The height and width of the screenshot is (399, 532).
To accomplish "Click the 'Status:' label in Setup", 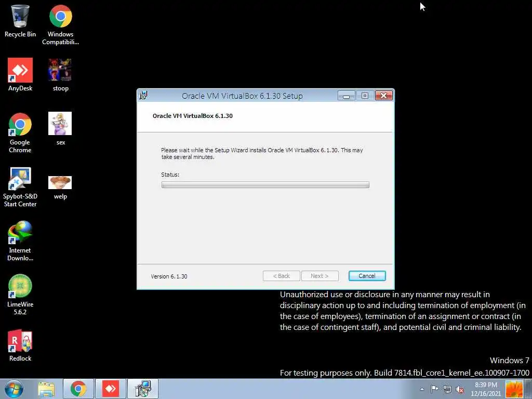I will [x=170, y=175].
